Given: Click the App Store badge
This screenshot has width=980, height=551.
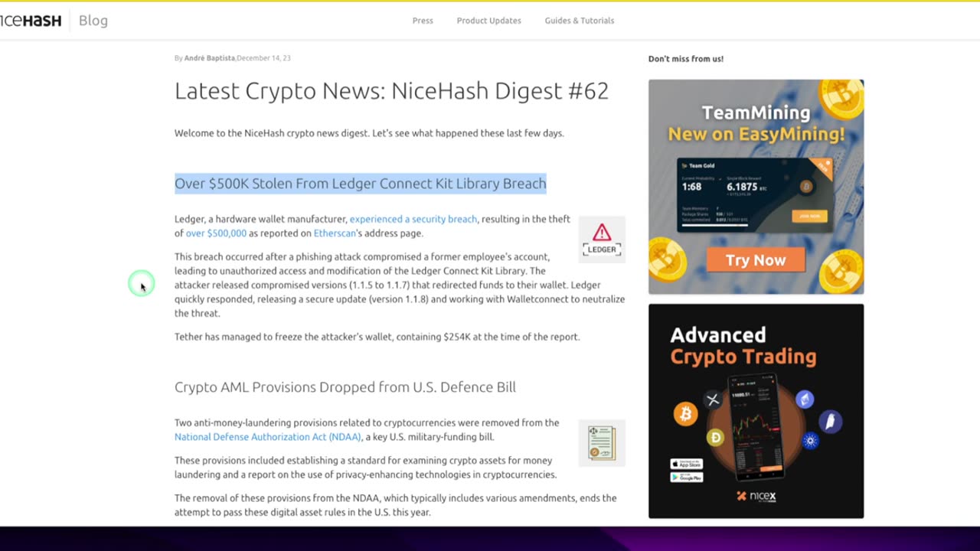Looking at the screenshot, I should click(687, 464).
